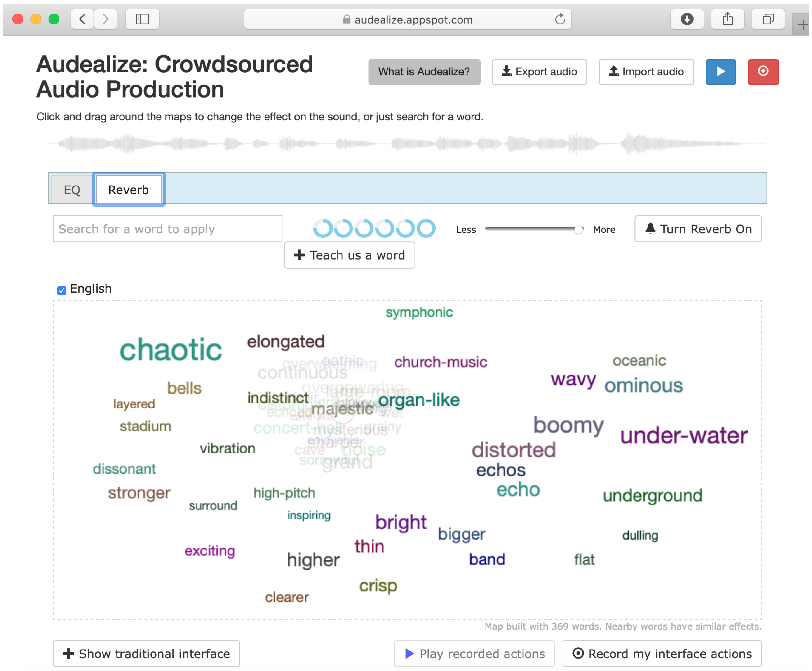This screenshot has height=671, width=812.
Task: Open a new tab with plus icon
Action: point(802,25)
